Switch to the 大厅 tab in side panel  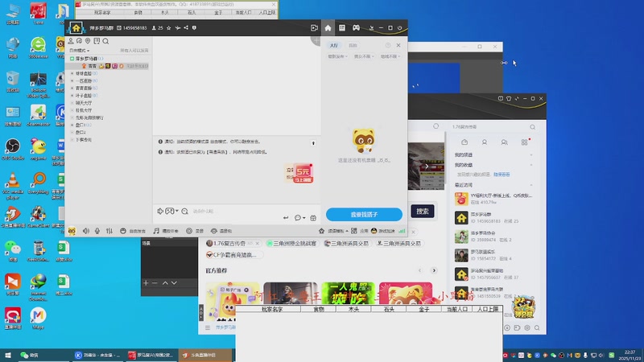pos(334,46)
